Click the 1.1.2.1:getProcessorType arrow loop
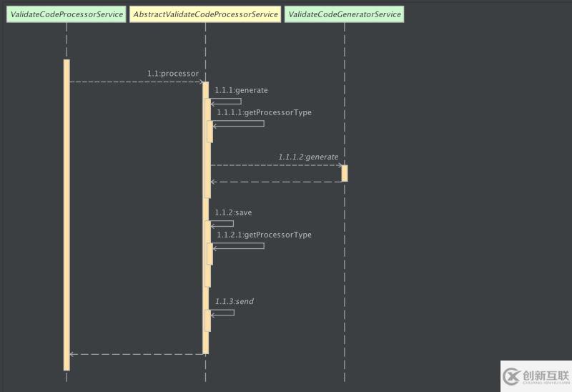Image resolution: width=572 pixels, height=392 pixels. 239,246
